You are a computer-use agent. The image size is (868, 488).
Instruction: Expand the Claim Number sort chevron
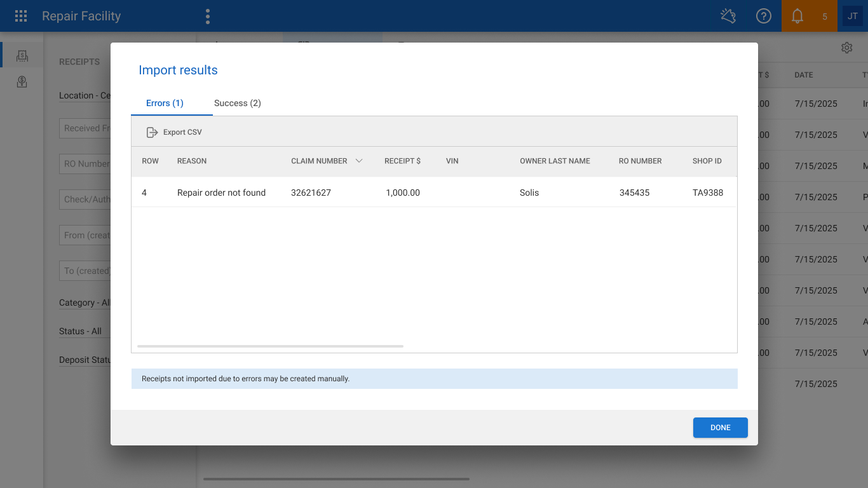click(359, 161)
